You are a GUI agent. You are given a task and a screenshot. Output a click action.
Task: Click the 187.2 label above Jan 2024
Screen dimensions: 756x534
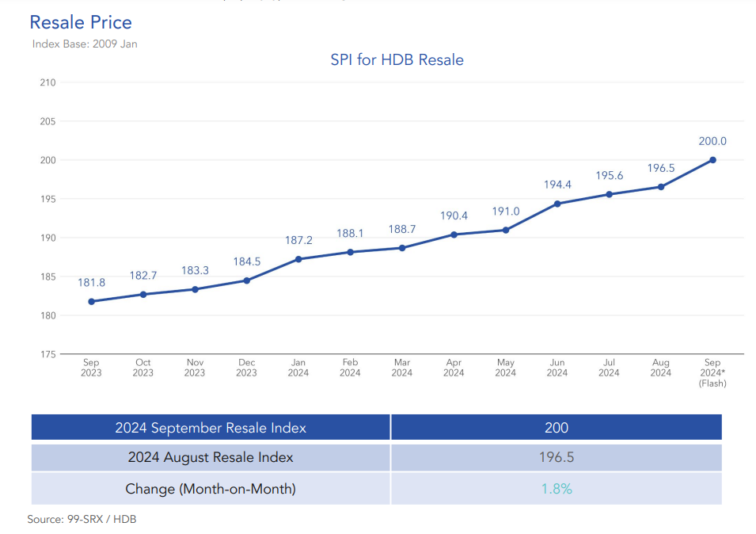[298, 239]
